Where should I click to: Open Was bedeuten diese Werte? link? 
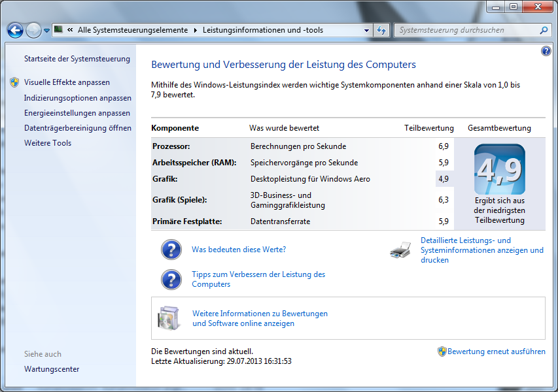tap(239, 250)
